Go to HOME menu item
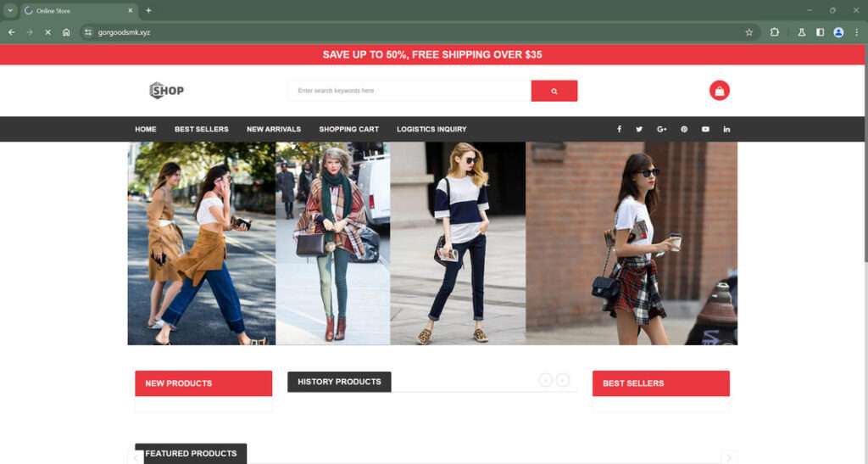The height and width of the screenshot is (464, 868). (146, 129)
